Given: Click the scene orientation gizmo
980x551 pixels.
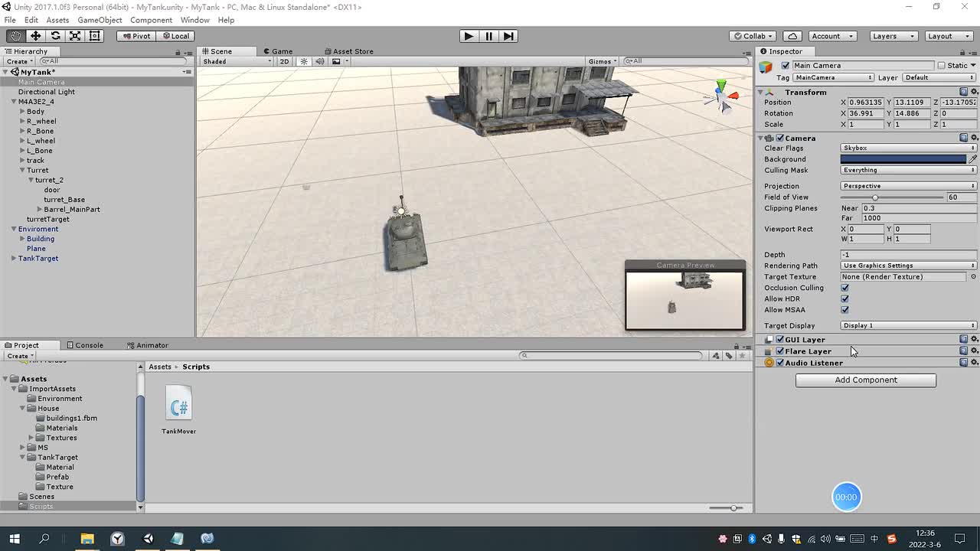Looking at the screenshot, I should [x=720, y=96].
